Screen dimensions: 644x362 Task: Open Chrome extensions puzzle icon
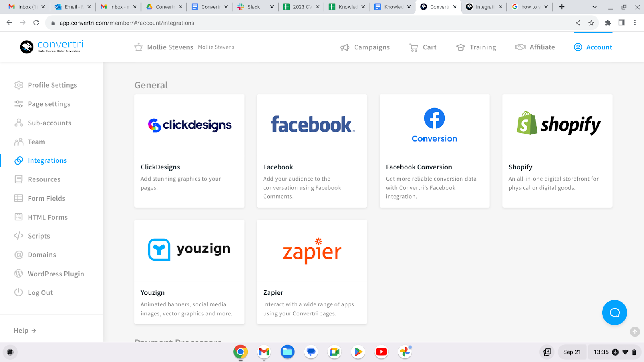pyautogui.click(x=608, y=23)
